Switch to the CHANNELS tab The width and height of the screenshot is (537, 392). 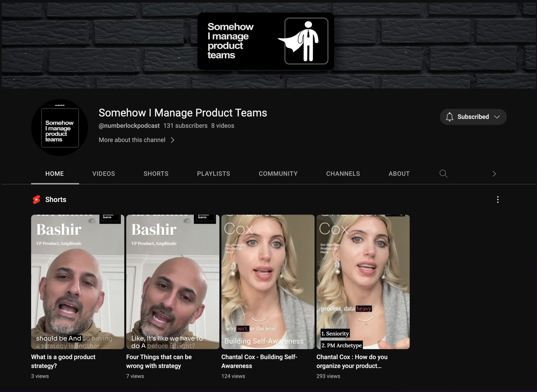[x=343, y=174]
